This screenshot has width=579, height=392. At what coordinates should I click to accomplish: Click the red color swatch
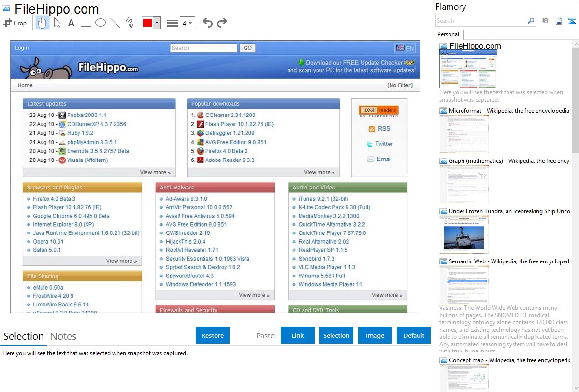tap(147, 23)
